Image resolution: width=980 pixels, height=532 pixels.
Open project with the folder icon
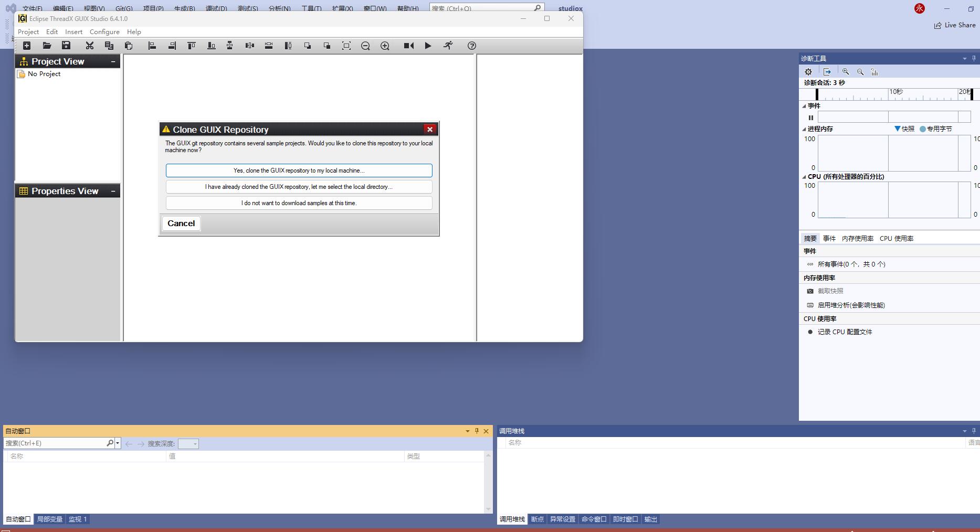(47, 46)
